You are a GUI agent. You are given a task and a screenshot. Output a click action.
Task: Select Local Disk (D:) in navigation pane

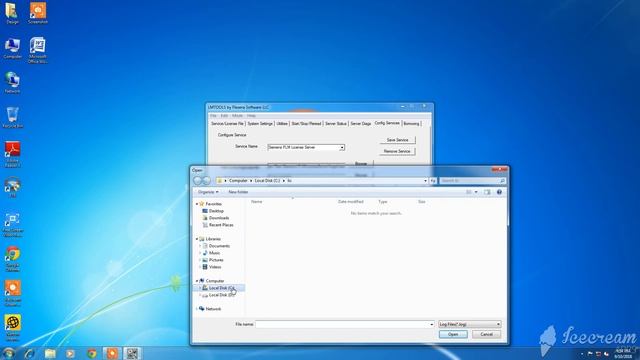(222, 295)
